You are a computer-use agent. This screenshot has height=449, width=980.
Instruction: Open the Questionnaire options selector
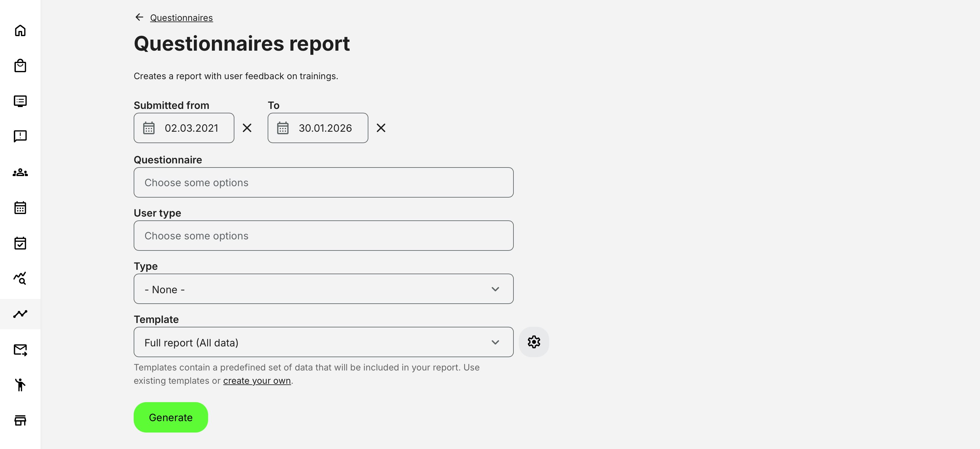(x=323, y=182)
